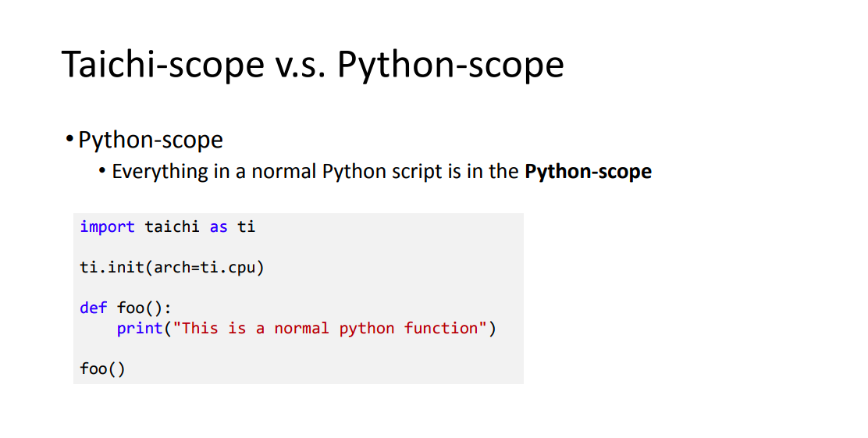Click the "foo():" function definition name
This screenshot has height=438, width=868.
pyautogui.click(x=144, y=308)
